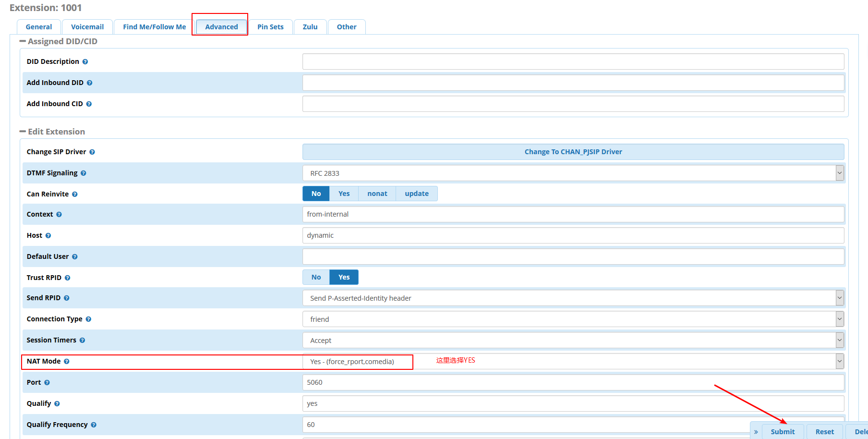Set Trust RPID to Yes
Screen dimensions: 868x439
tap(344, 277)
